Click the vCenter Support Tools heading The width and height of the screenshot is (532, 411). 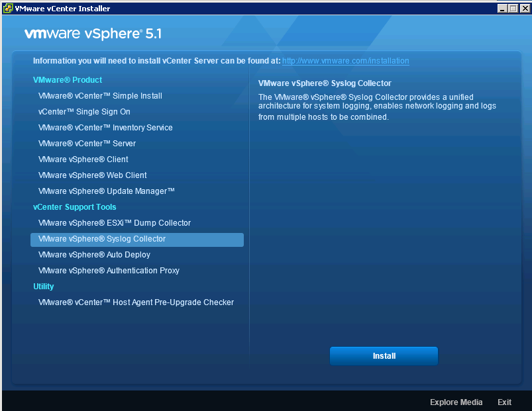(75, 207)
